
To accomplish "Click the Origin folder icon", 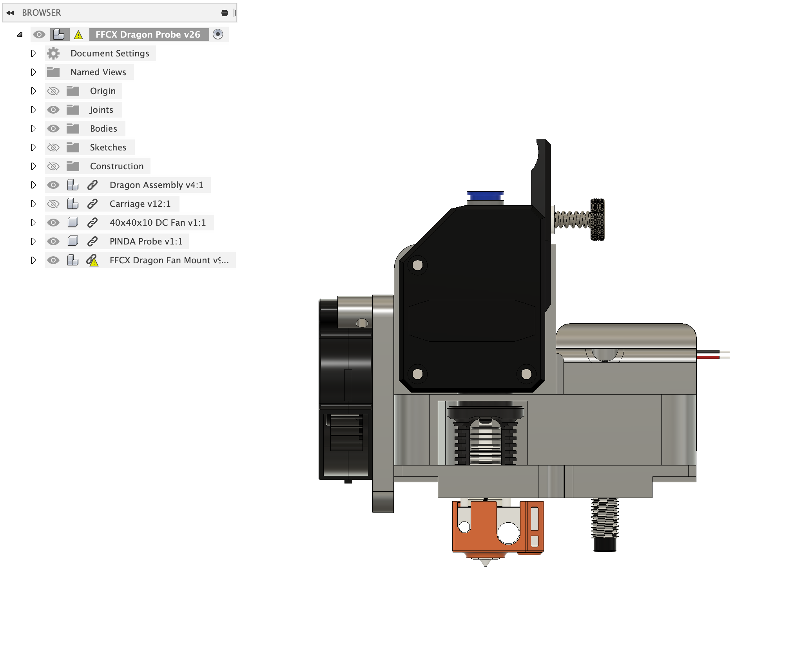I will point(73,91).
